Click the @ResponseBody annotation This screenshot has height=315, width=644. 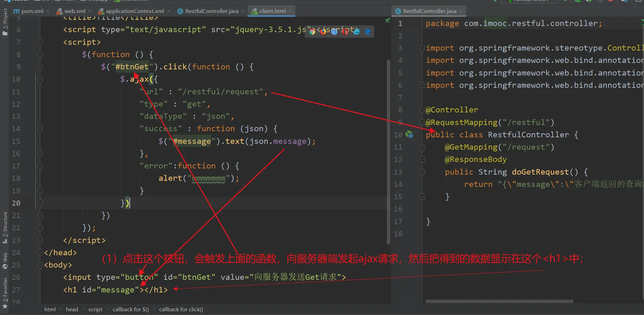476,160
